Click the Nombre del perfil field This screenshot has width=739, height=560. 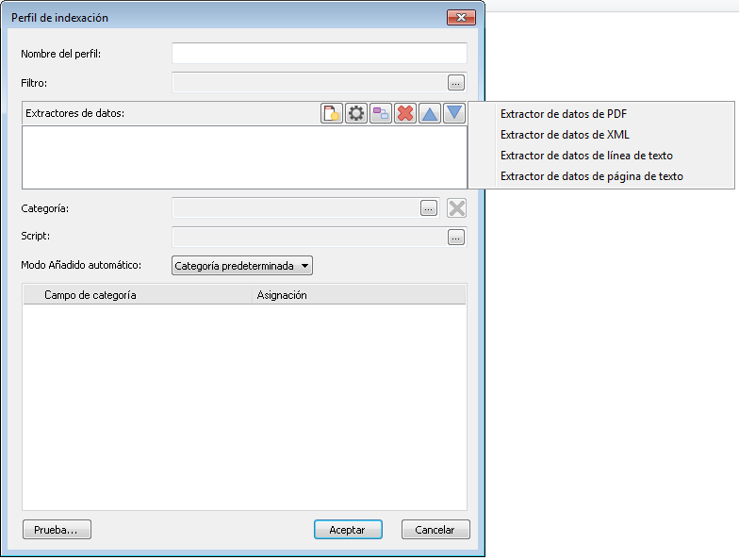[x=319, y=54]
